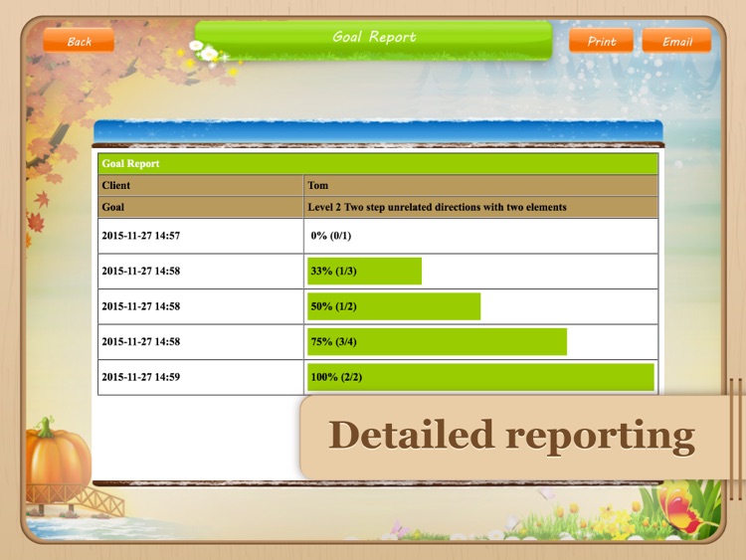Click the date cell beside 33% (1/3)
The height and width of the screenshot is (560, 746).
click(x=200, y=272)
